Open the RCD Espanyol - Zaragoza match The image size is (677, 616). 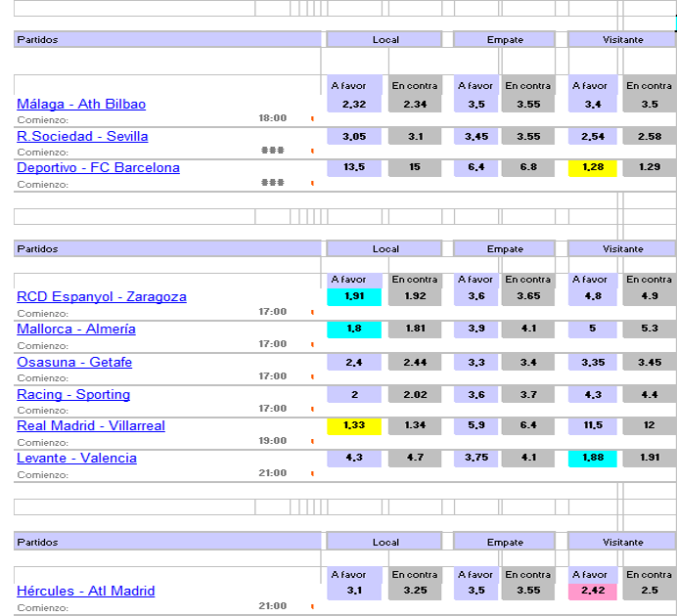pyautogui.click(x=102, y=297)
